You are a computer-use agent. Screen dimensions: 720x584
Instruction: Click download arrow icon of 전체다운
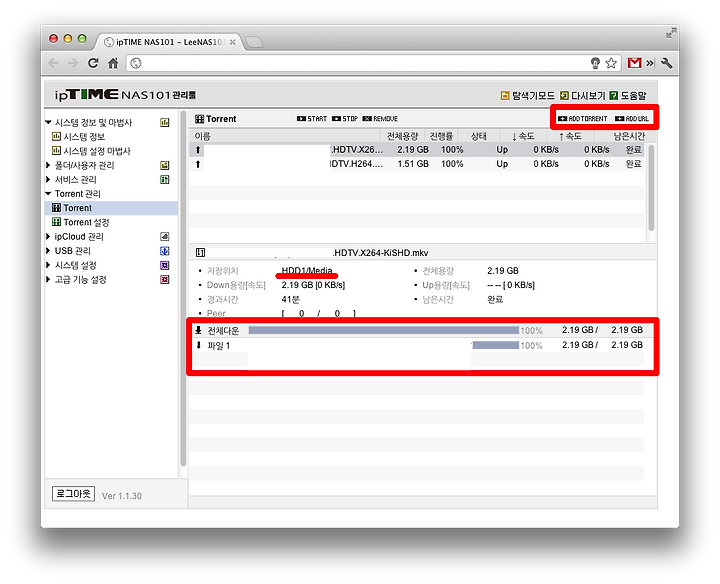[198, 330]
